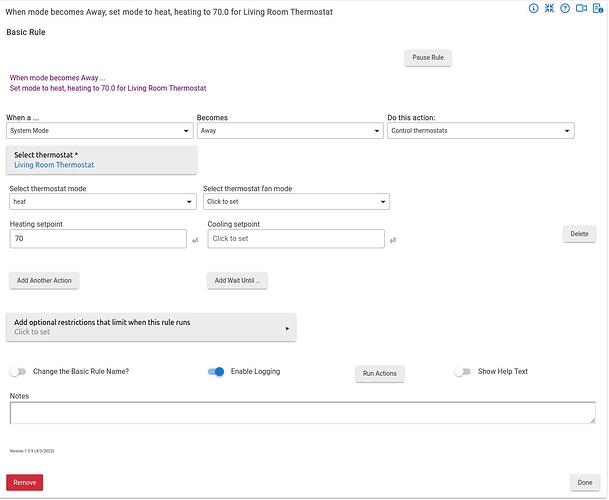Open the document info icon

tap(598, 8)
